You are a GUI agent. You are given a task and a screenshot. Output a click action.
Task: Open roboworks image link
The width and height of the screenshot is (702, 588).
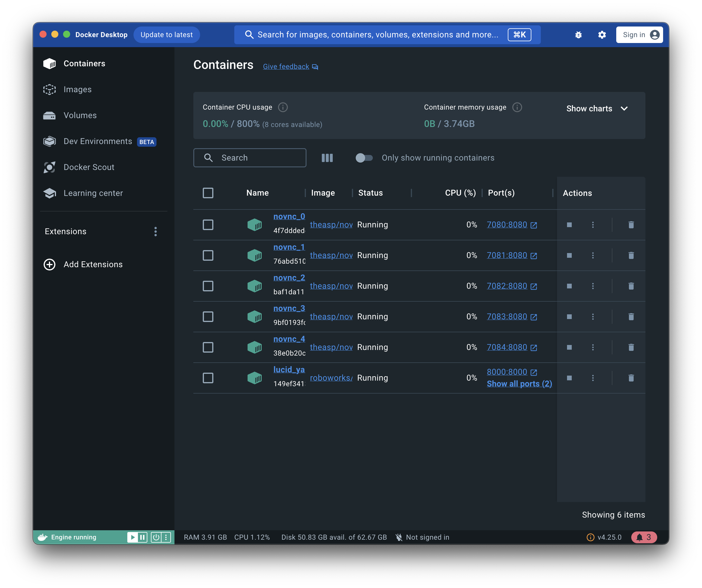tap(331, 378)
